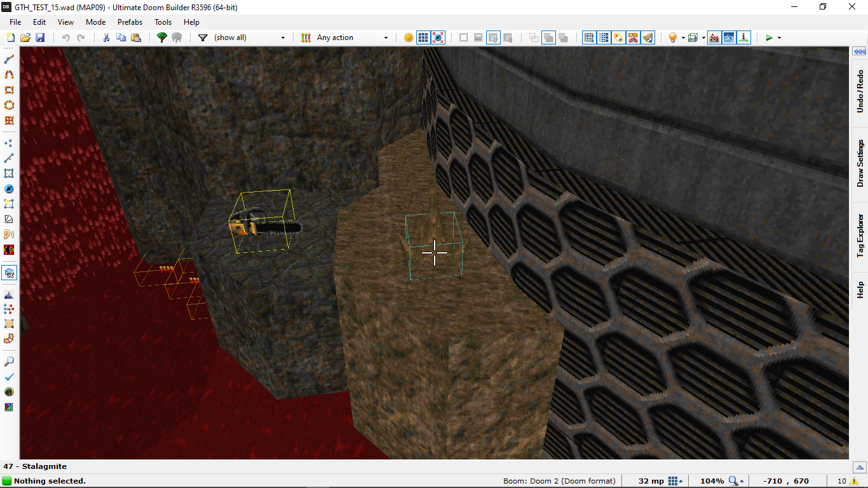Click the linedef colour presets icon
The width and height of the screenshot is (868, 488).
click(x=306, y=37)
